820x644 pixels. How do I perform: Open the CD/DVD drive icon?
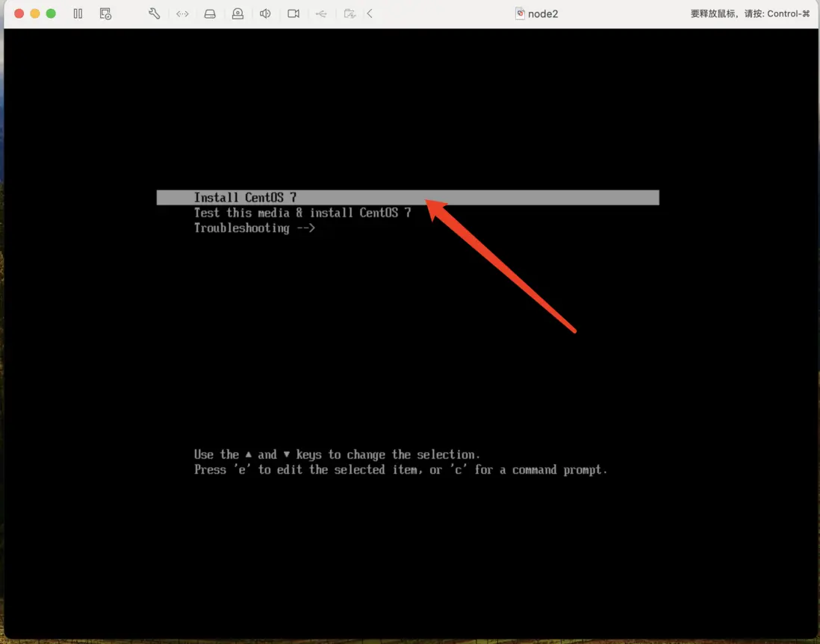pos(237,13)
